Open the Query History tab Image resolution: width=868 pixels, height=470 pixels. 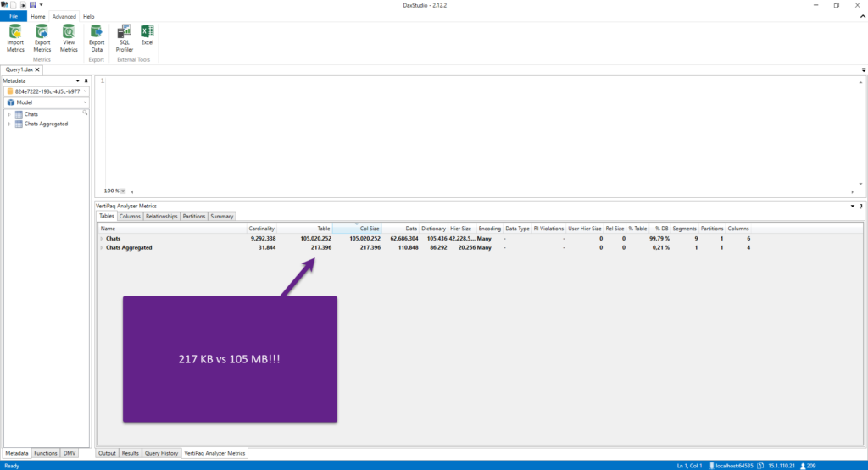(161, 453)
